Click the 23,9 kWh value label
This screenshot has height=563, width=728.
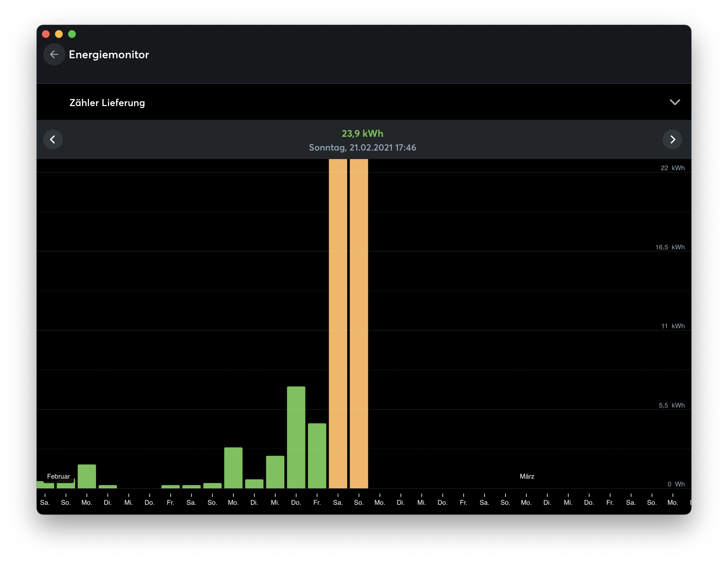[x=362, y=134]
